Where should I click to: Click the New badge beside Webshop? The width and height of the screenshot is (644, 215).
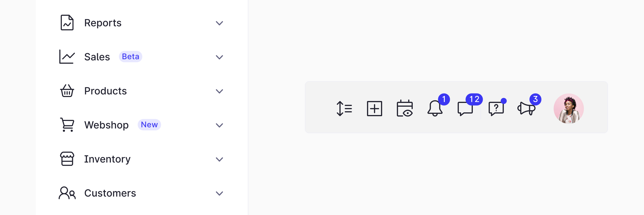pos(149,125)
